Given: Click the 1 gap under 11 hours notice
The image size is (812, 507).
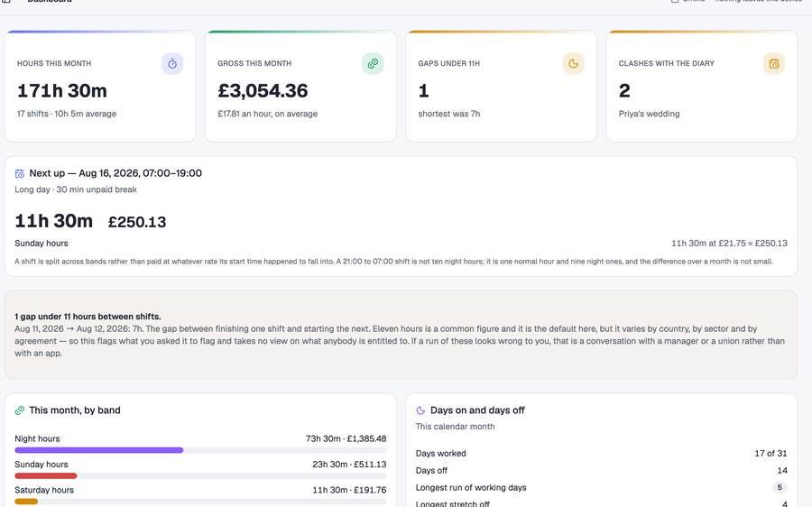Looking at the screenshot, I should (401, 335).
